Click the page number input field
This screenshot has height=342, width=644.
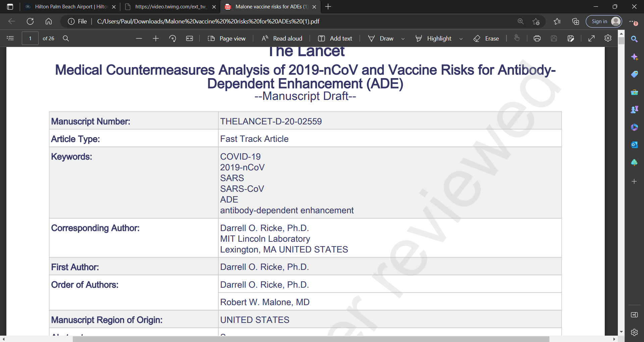point(30,39)
